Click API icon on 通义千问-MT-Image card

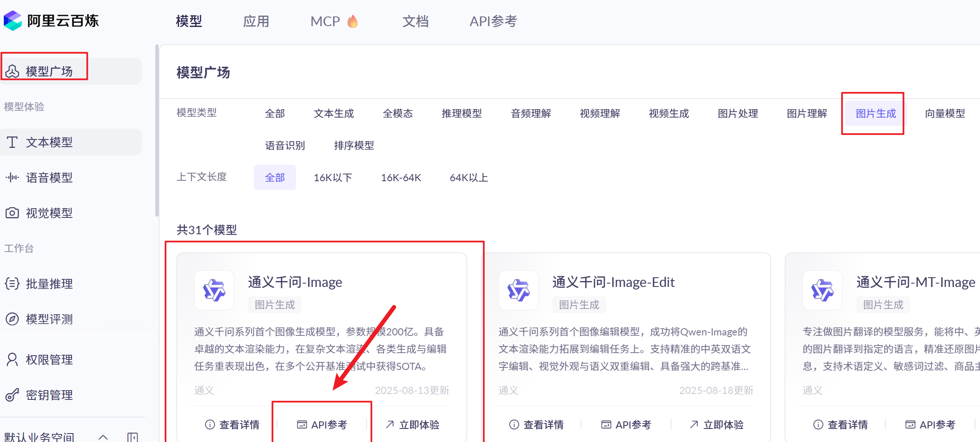coord(910,424)
